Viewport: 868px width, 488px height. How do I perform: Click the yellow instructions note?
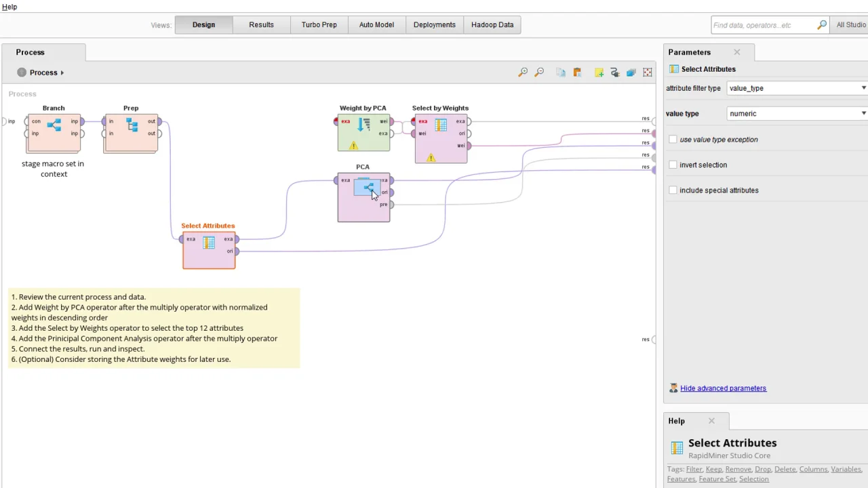154,328
